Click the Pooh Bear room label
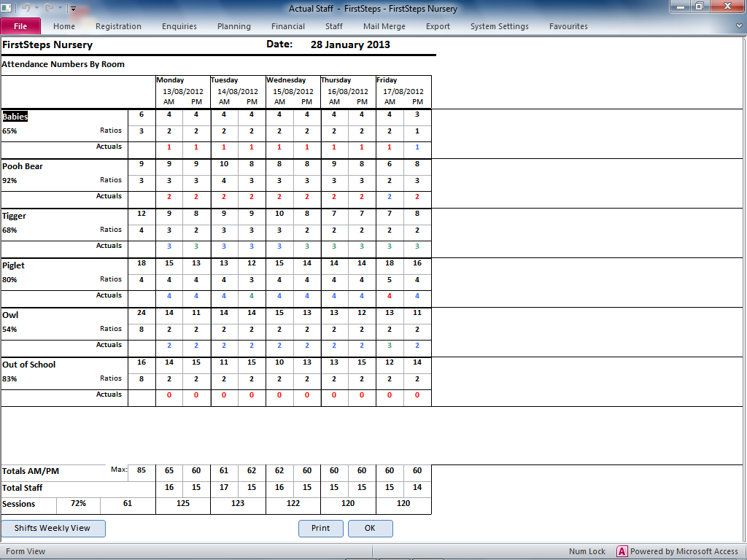Viewport: 747px width, 560px height. tap(23, 166)
